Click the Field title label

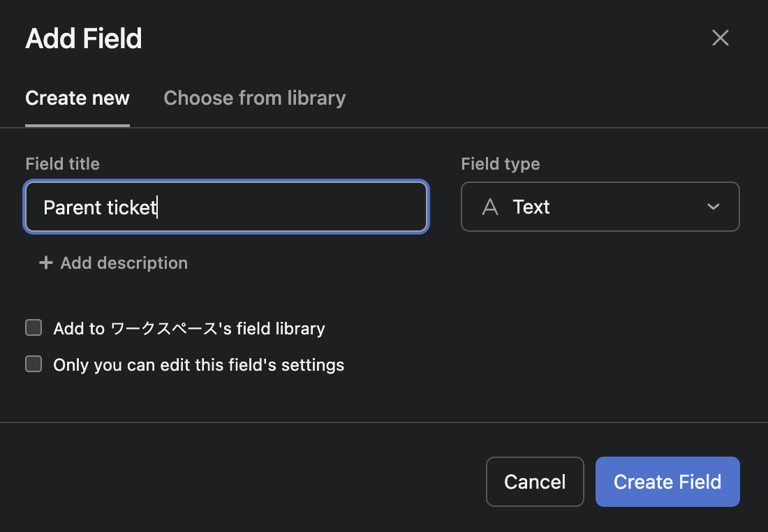coord(62,163)
